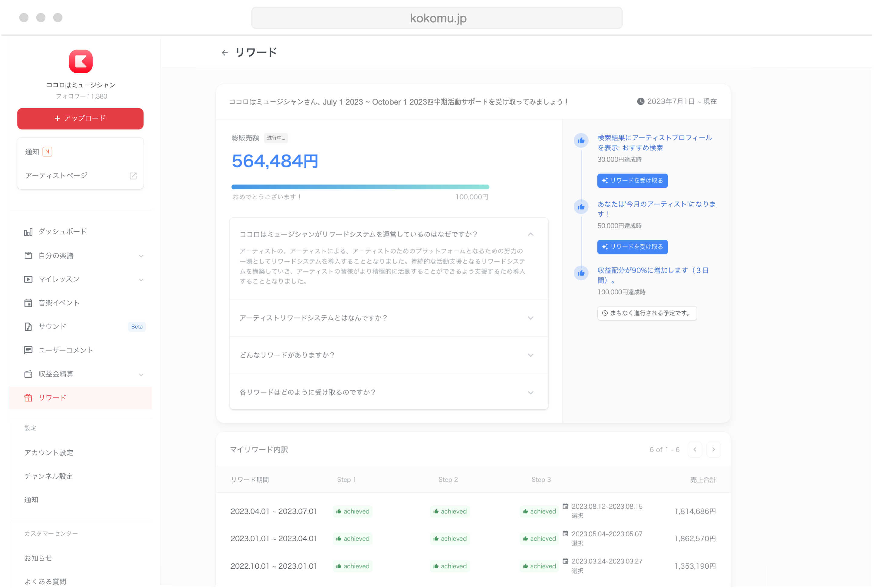
Task: Click the clock icon beside 2023年7月1日
Action: (641, 102)
